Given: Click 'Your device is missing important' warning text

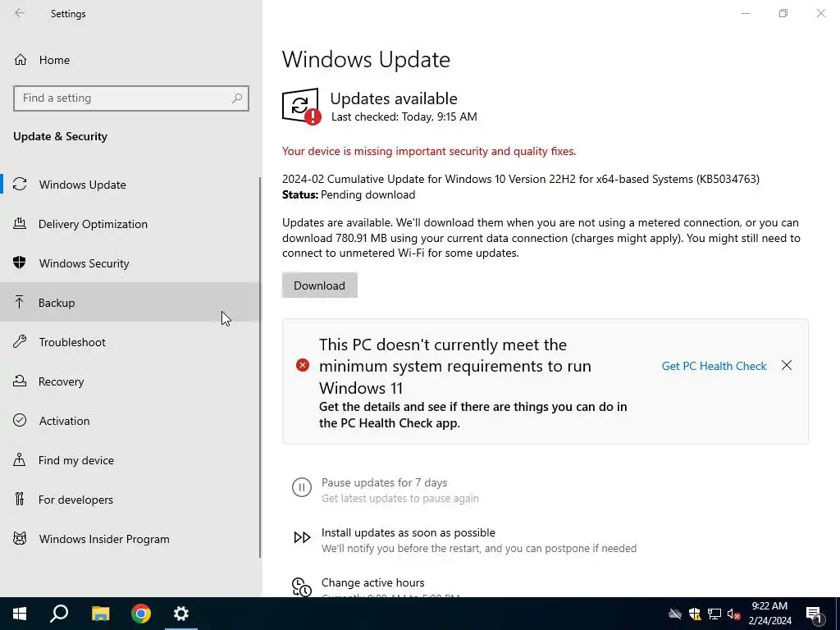Looking at the screenshot, I should tap(429, 151).
